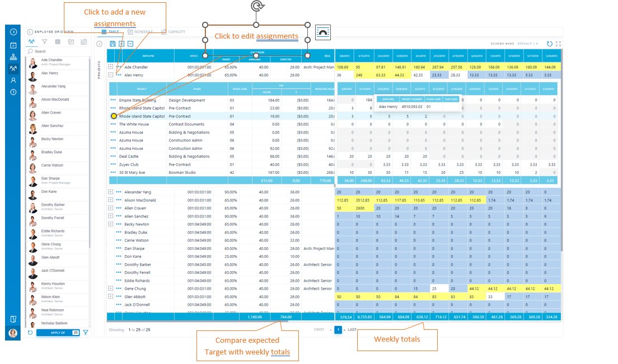Click the fullscreen expand icon at top right
Screen dimensions: 618x364
(558, 43)
